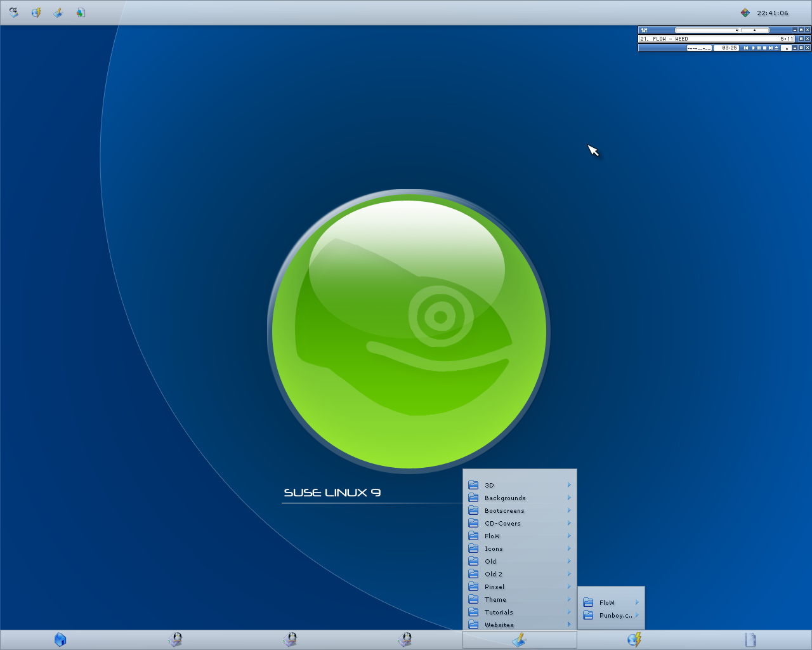The image size is (812, 650).
Task: Open the Backgrounds folder menu entry
Action: click(520, 498)
